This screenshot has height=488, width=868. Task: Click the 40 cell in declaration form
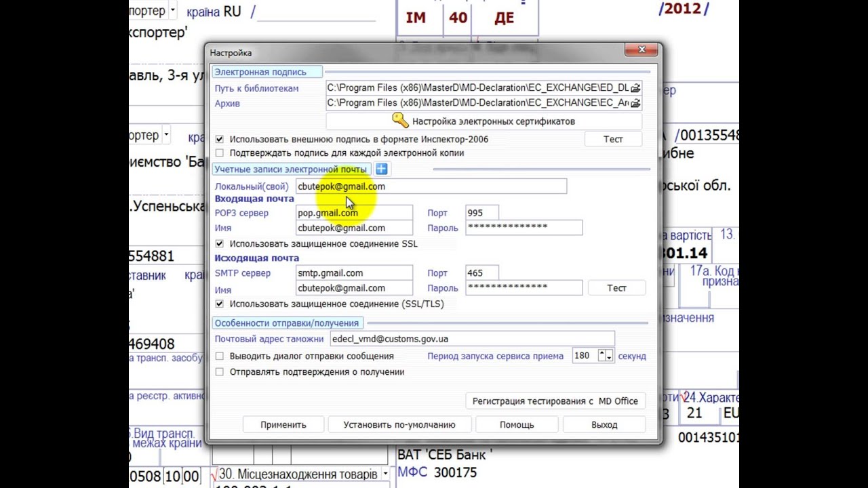(x=458, y=18)
